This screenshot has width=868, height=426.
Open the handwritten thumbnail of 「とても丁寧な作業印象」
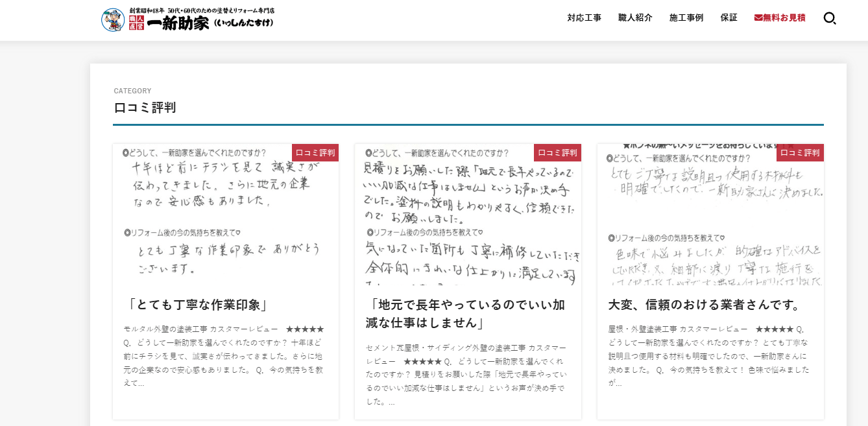(226, 215)
